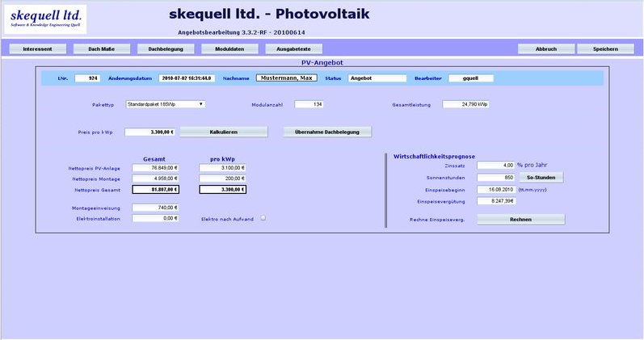Screen dimensions: 644x340
Task: Edit the Montageeinweisung field 740,00 €
Action: pyautogui.click(x=156, y=208)
